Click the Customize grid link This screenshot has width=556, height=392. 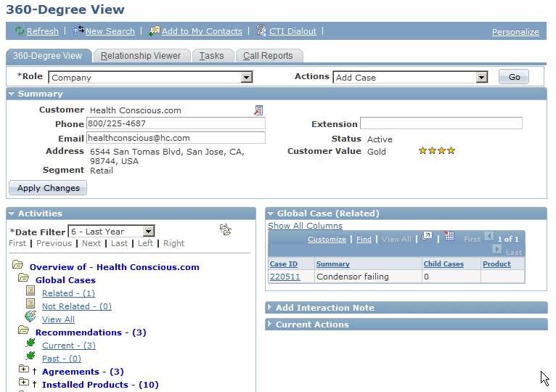tap(327, 240)
